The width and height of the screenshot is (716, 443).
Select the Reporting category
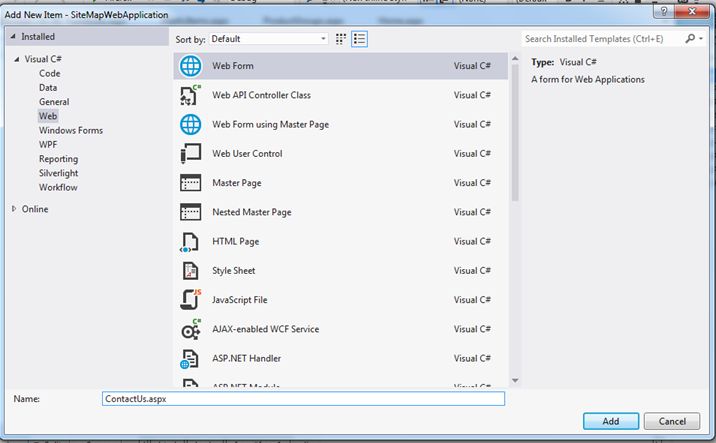[x=58, y=158]
